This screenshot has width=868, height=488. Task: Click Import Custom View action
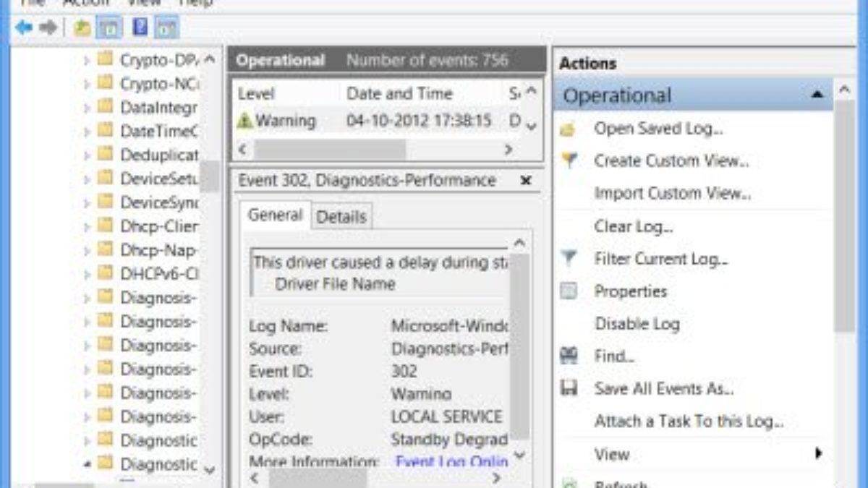click(673, 194)
